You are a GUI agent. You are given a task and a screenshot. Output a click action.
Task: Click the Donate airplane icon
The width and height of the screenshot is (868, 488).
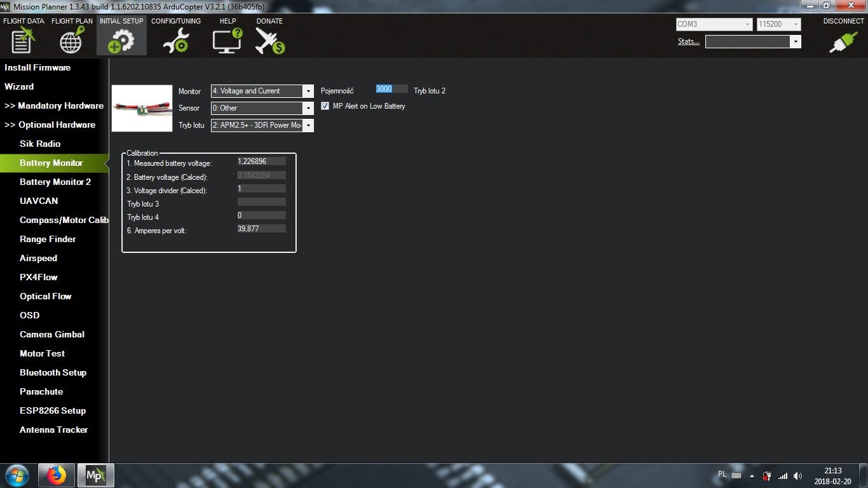point(269,41)
